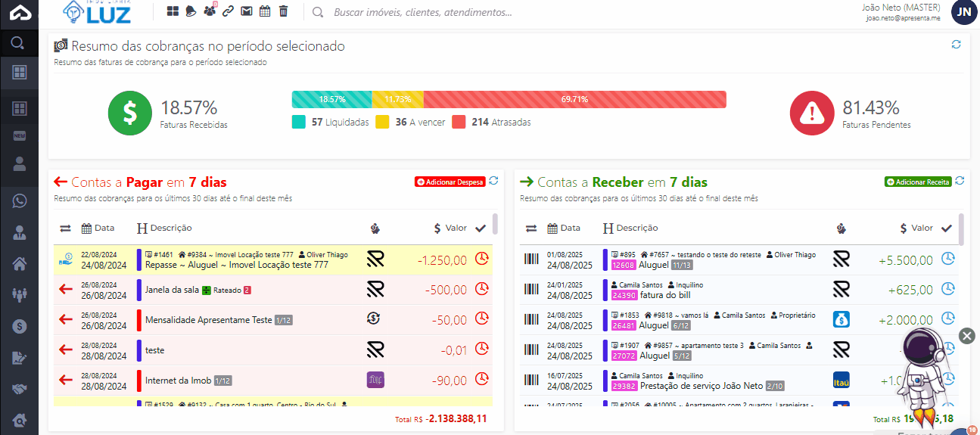
Task: Sort Contas a Receber by Valor column
Action: pyautogui.click(x=916, y=228)
